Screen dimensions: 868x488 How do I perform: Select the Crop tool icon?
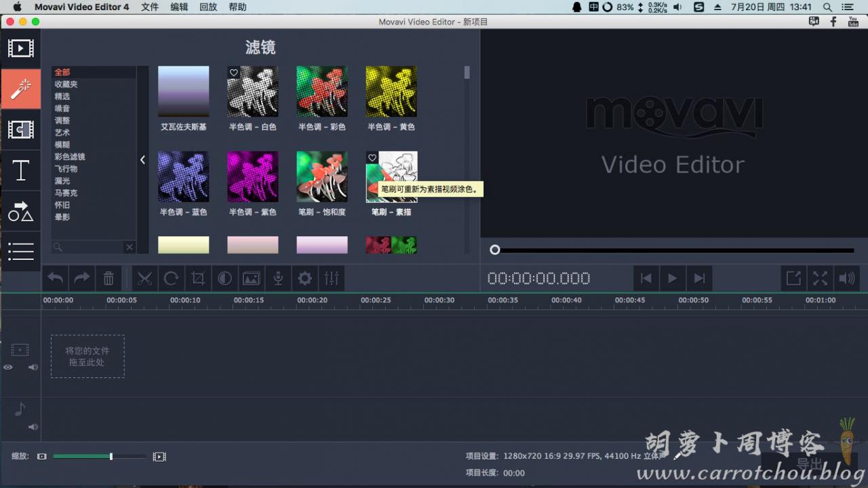pyautogui.click(x=198, y=278)
